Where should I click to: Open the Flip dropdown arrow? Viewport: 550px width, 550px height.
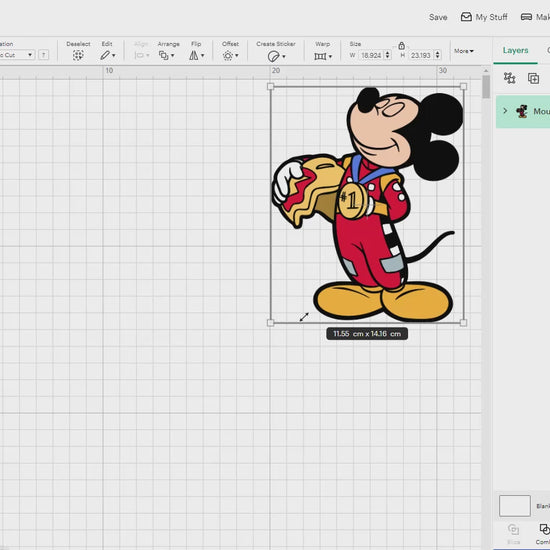[x=202, y=55]
